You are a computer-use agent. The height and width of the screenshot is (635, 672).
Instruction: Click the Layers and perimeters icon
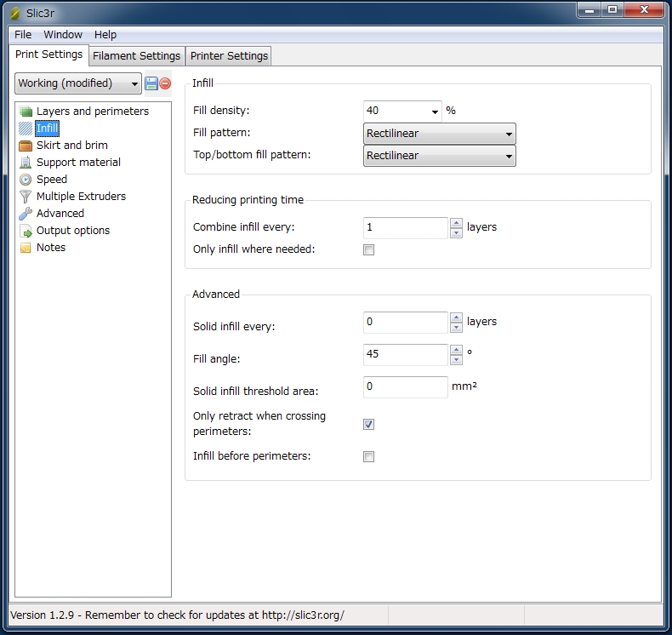pos(26,112)
